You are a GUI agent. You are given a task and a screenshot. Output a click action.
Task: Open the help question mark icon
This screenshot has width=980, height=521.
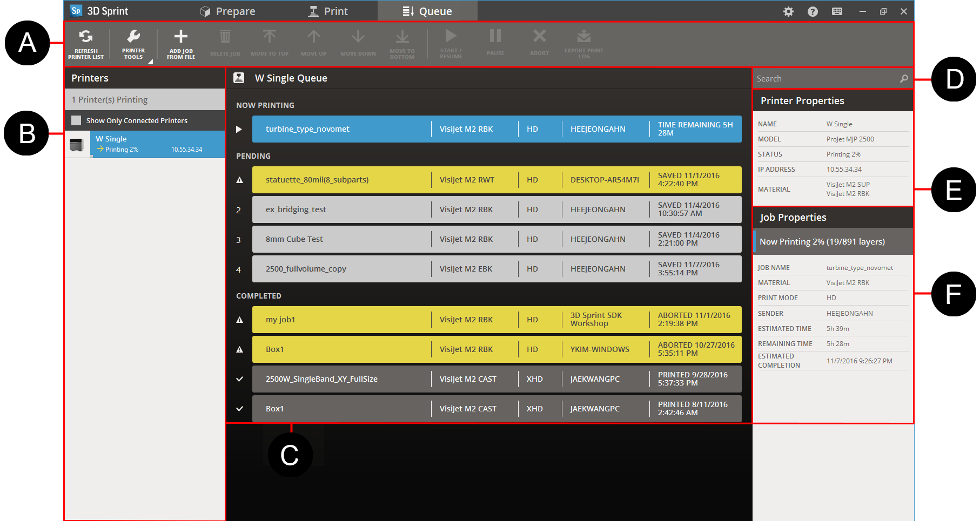[813, 11]
